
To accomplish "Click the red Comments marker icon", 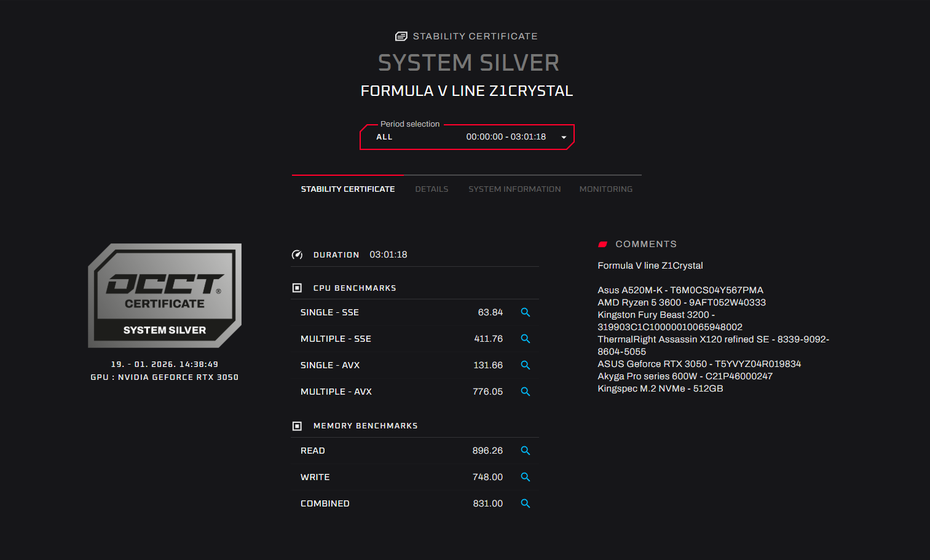I will click(603, 245).
